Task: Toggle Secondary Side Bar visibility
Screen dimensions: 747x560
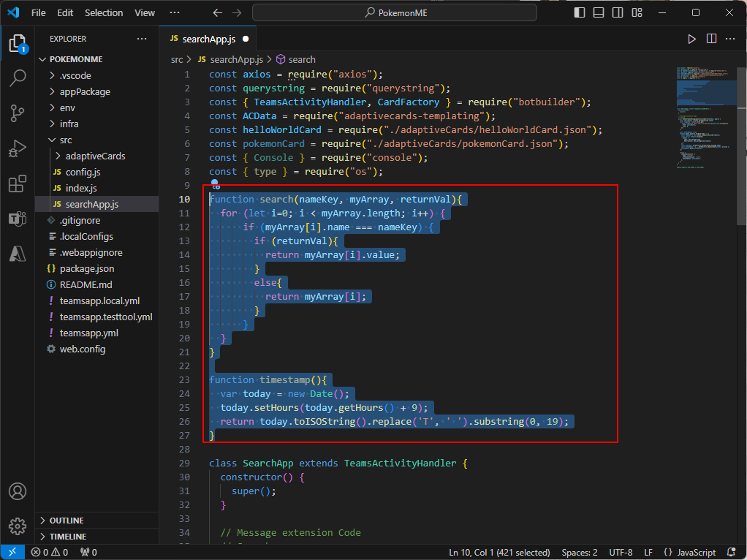Action: point(618,12)
